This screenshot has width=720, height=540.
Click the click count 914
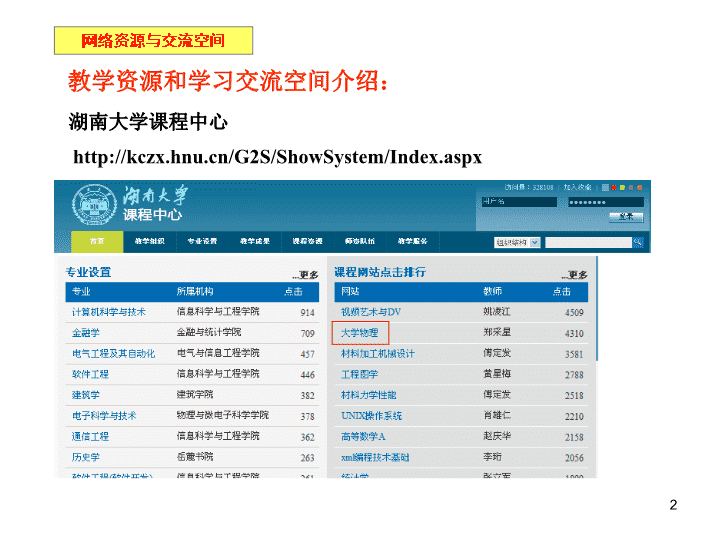[x=307, y=313]
